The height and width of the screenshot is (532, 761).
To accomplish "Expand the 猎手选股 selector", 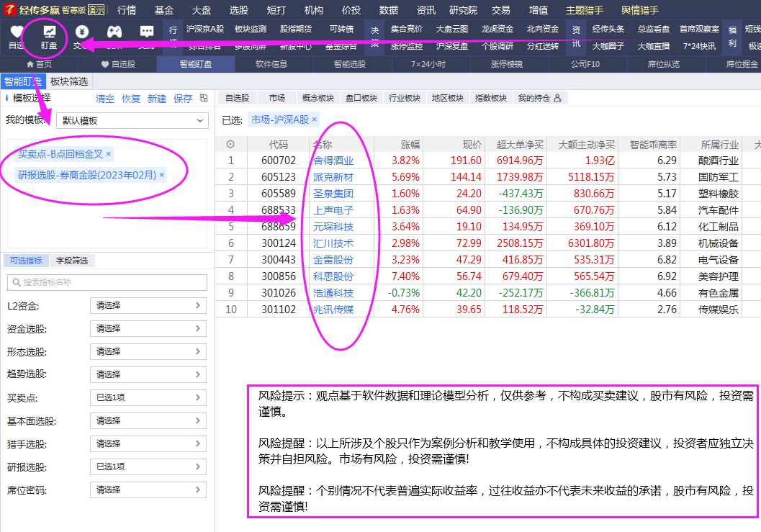I will pyautogui.click(x=148, y=443).
